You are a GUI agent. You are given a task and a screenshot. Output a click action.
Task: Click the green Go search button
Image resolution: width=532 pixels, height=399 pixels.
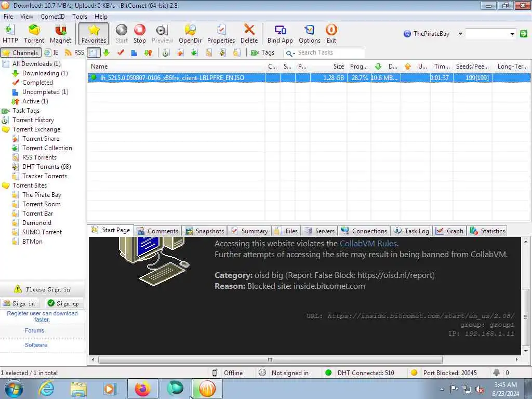click(x=524, y=34)
